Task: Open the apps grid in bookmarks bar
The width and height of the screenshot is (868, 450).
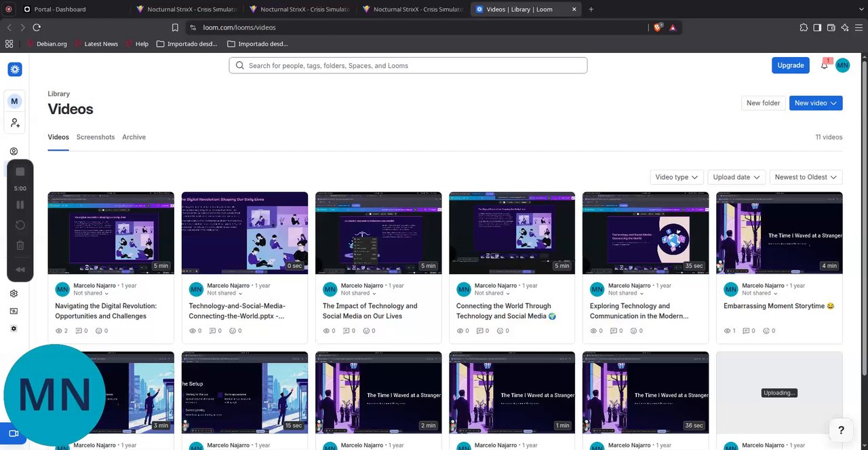Action: (x=9, y=43)
